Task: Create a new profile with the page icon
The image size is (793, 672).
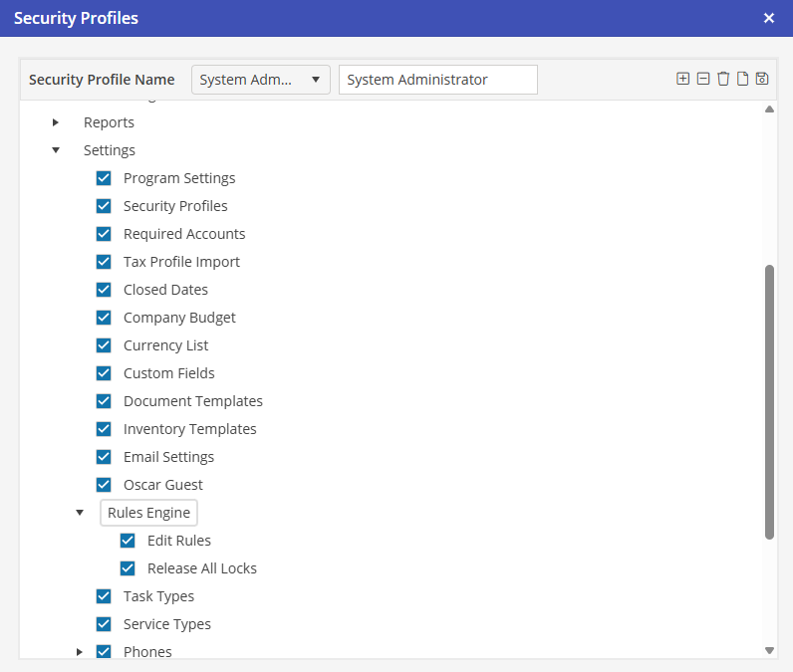Action: point(742,80)
